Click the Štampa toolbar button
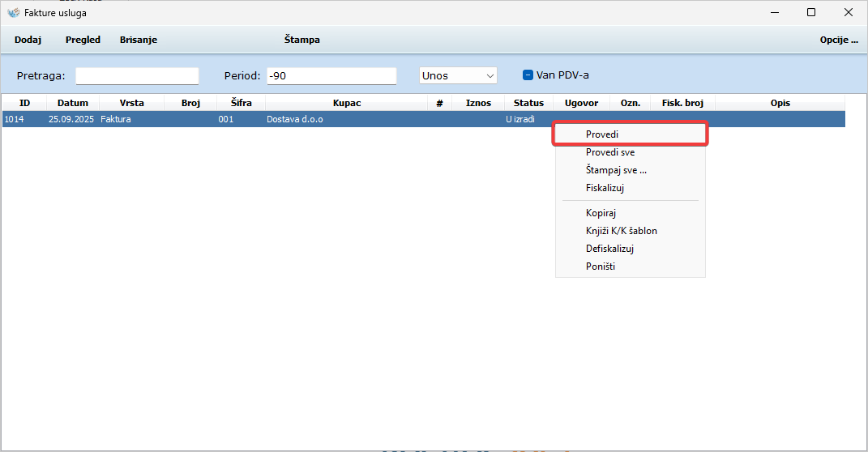Image resolution: width=868 pixels, height=452 pixels. [x=301, y=40]
